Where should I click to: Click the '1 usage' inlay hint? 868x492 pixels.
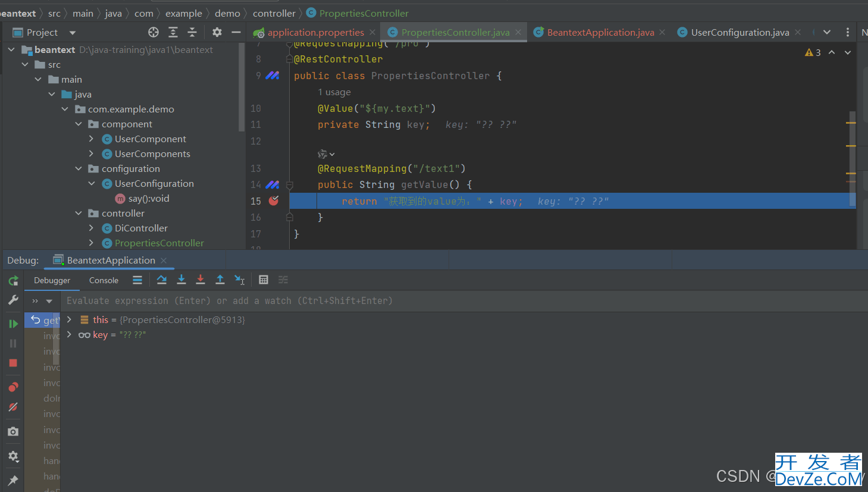(x=334, y=92)
